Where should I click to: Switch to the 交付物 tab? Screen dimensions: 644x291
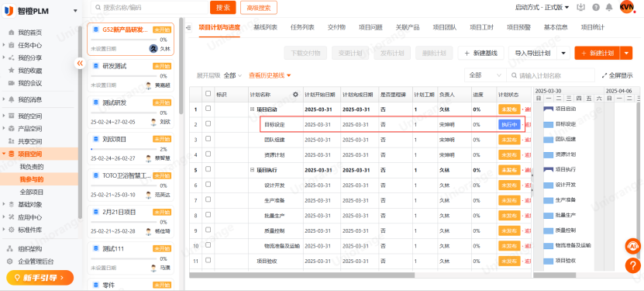click(x=336, y=27)
